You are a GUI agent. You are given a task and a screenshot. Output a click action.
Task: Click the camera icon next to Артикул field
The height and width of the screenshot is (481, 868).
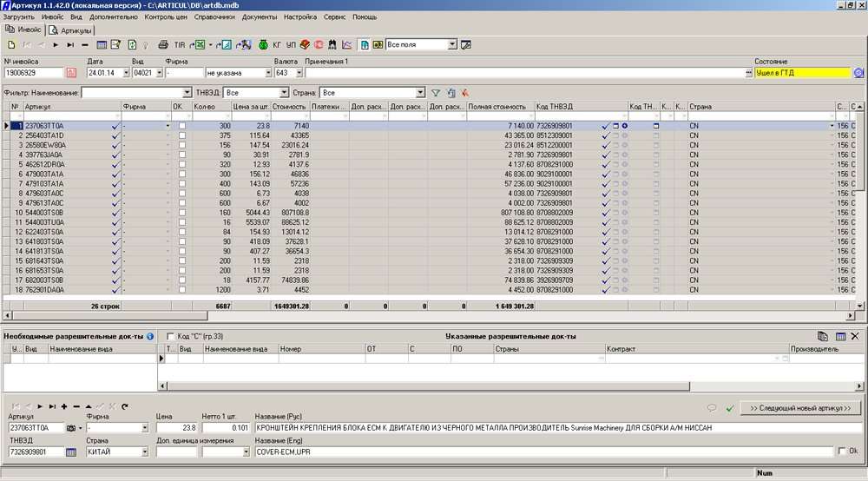coord(71,428)
